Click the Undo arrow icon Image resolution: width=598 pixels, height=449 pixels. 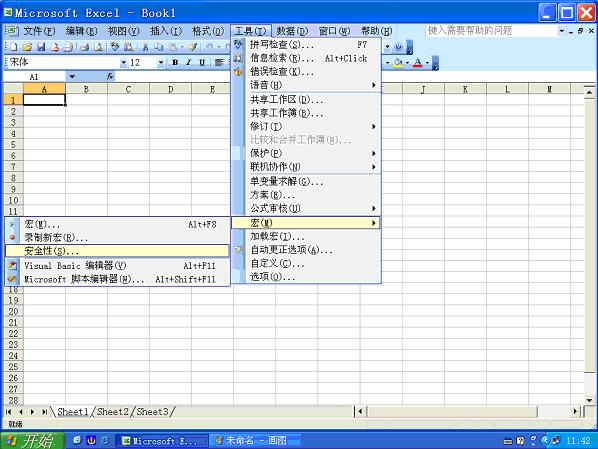(x=209, y=47)
